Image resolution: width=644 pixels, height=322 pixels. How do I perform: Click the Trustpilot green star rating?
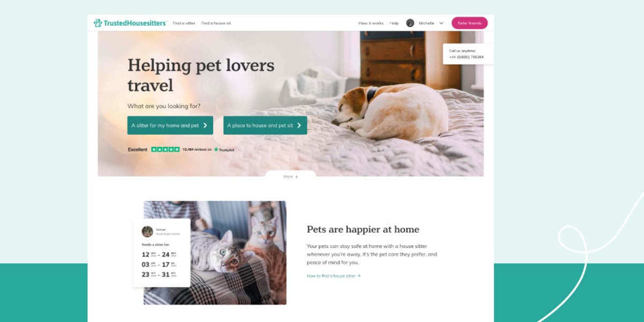click(165, 149)
